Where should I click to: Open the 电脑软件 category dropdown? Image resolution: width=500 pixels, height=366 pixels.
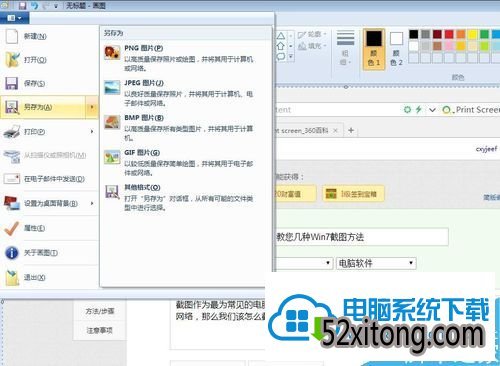[x=376, y=263]
